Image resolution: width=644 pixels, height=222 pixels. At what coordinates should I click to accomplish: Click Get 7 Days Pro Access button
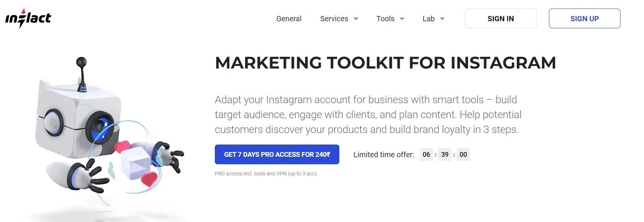pyautogui.click(x=277, y=154)
